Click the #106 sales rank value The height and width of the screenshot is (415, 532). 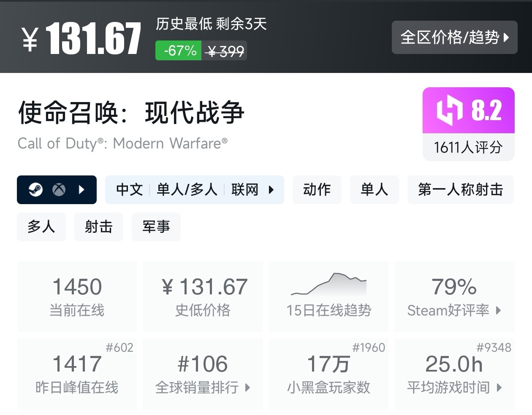click(203, 364)
